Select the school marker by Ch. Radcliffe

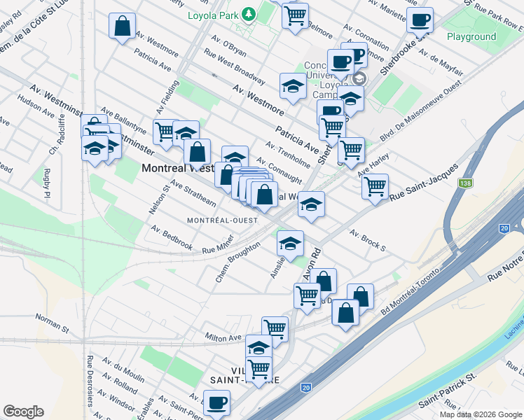tap(95, 149)
